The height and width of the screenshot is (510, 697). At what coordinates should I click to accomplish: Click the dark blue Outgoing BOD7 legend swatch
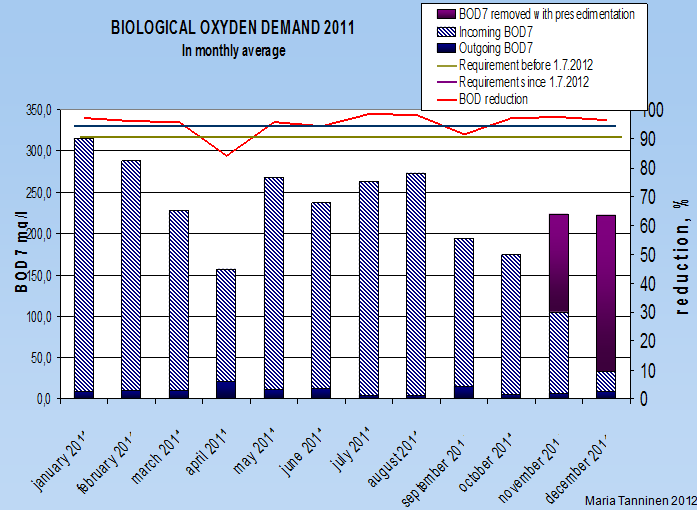tap(446, 48)
